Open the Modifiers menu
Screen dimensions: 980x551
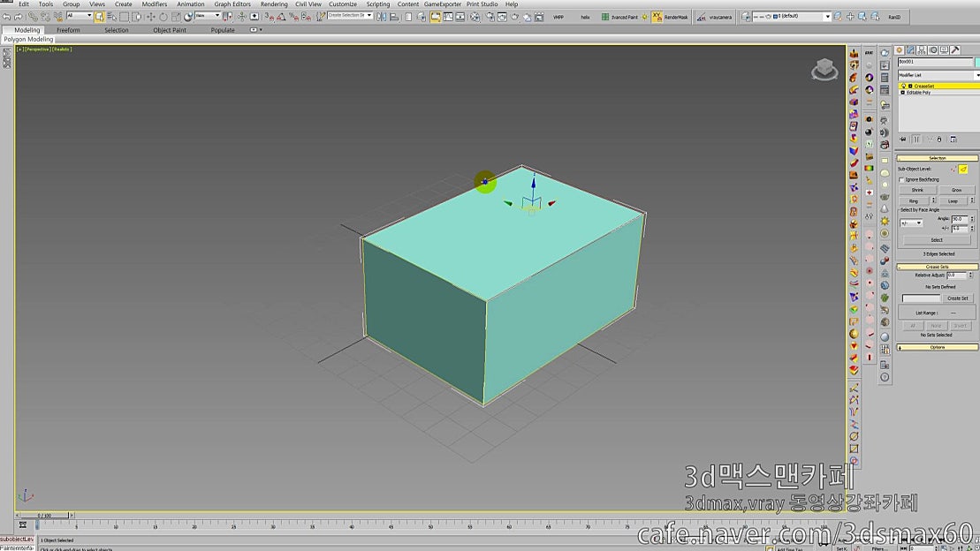tap(154, 4)
